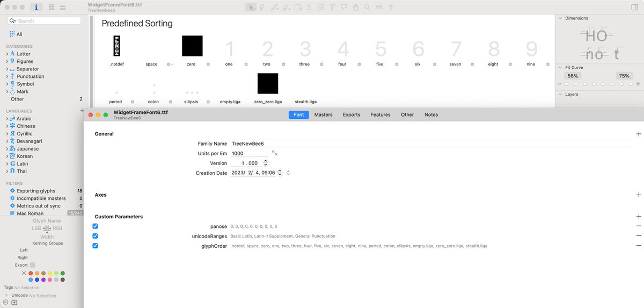This screenshot has height=308, width=644.
Task: Choose the Hand tool
Action: tap(356, 8)
